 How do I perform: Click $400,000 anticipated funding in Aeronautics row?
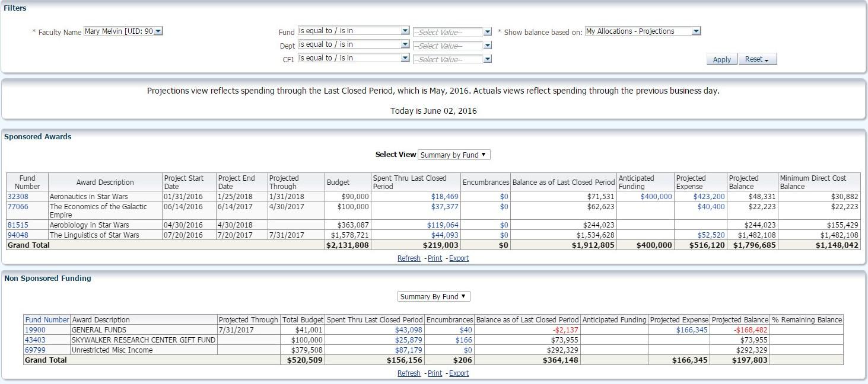(x=656, y=197)
